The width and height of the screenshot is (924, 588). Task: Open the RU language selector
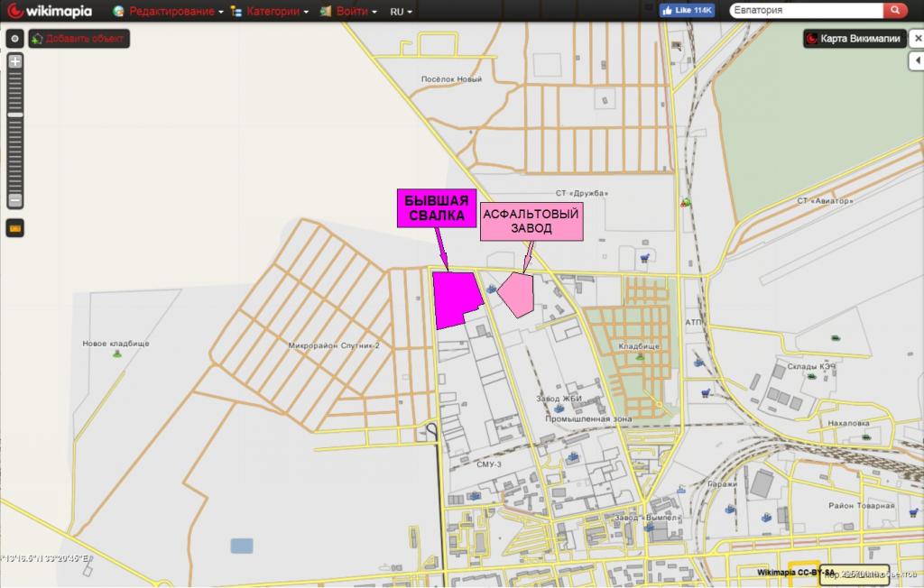[401, 12]
